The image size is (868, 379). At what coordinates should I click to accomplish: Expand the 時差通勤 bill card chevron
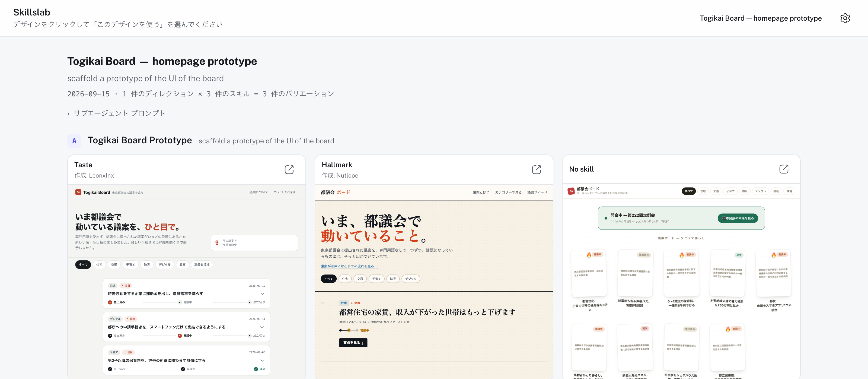coord(262,294)
